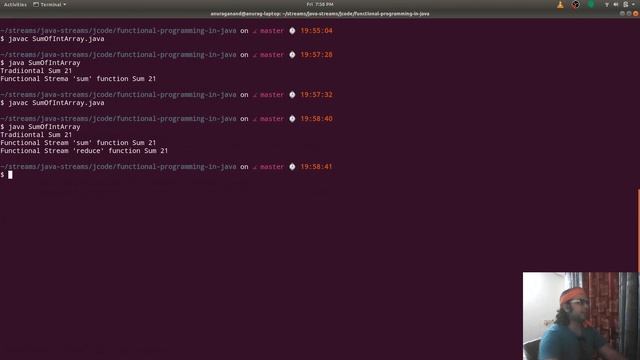Screen dimensions: 640x360
Task: Click 'master' on the 19:58:40 prompt line
Action: click(x=272, y=119)
